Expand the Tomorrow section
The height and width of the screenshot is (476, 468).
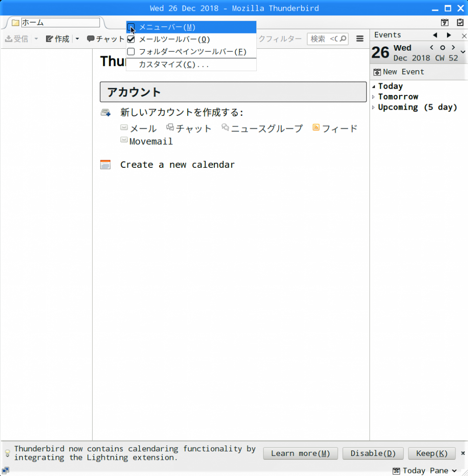[x=374, y=97]
